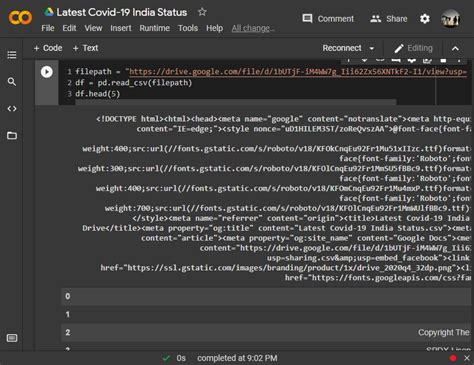Click the Share button
Screen dimensions: 474x365
point(389,19)
